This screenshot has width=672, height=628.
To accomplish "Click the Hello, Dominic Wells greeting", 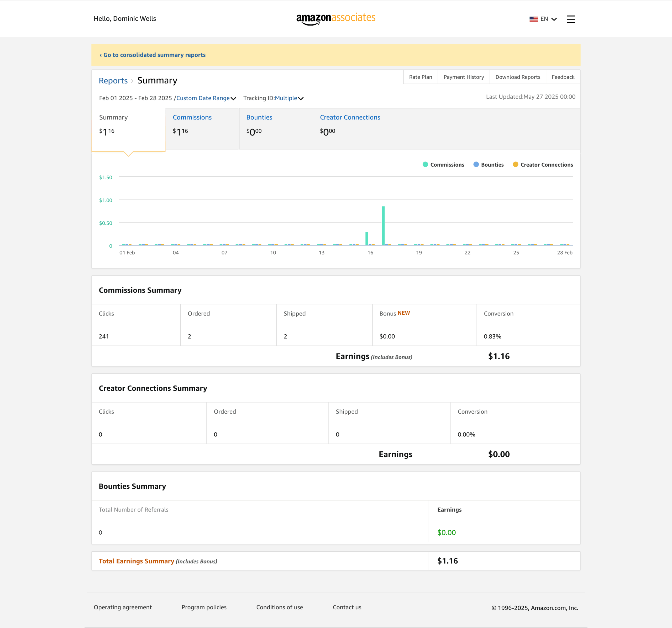I will pos(125,19).
